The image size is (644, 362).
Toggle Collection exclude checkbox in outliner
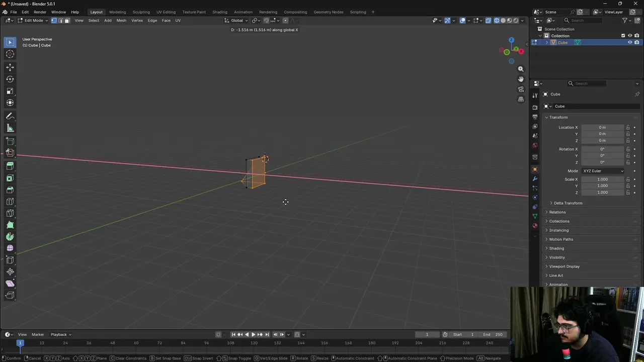point(623,36)
